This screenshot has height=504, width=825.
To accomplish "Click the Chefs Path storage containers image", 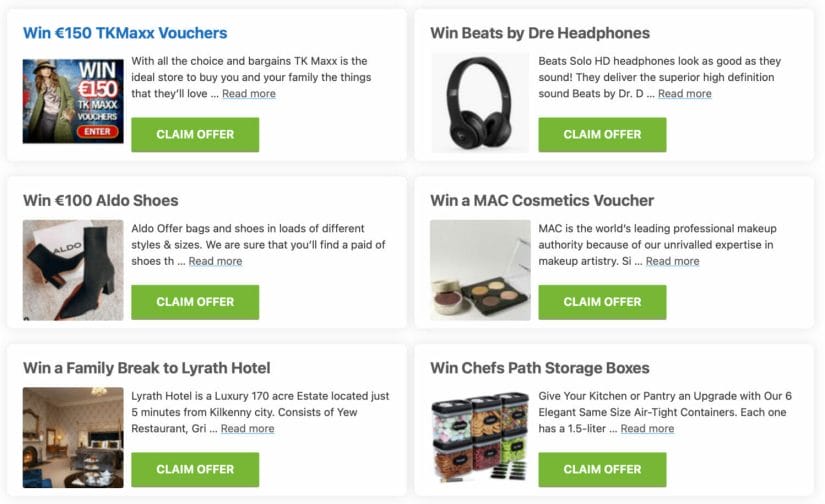I will tap(480, 438).
